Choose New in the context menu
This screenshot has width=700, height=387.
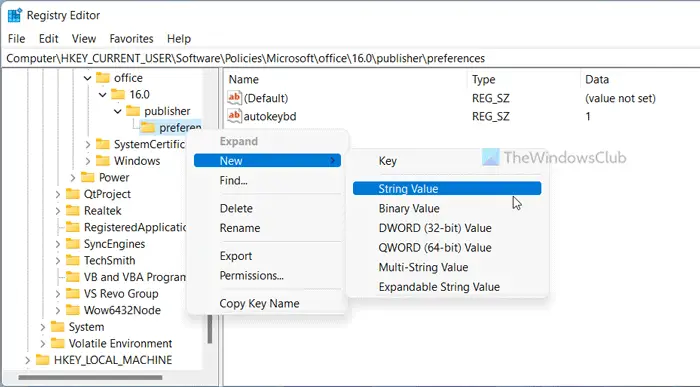[267, 161]
